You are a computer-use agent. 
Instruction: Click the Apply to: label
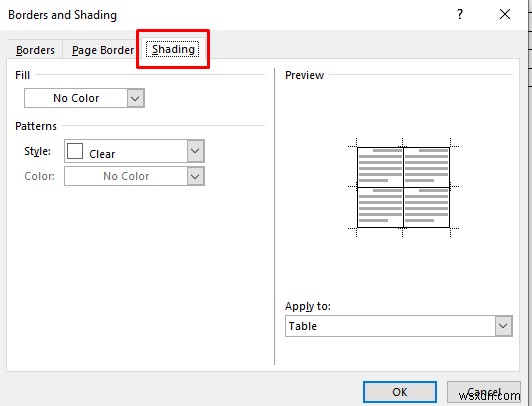(308, 306)
